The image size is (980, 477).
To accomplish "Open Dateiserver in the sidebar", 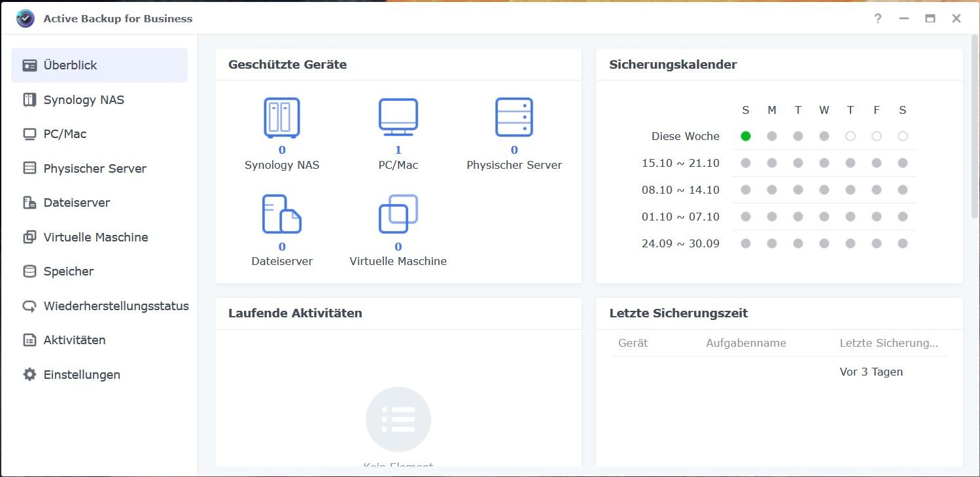I will tap(99, 202).
